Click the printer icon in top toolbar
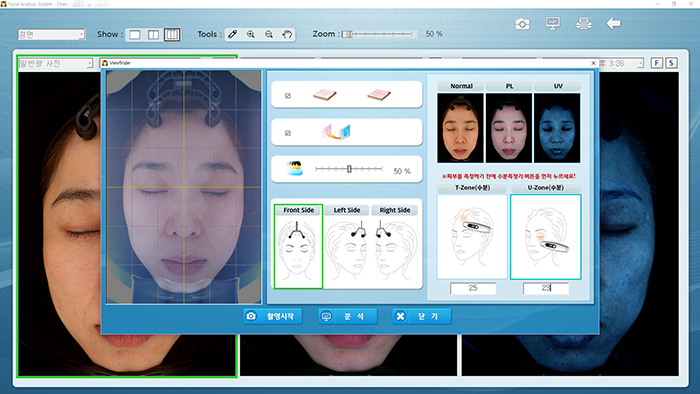700x394 pixels. [x=583, y=23]
